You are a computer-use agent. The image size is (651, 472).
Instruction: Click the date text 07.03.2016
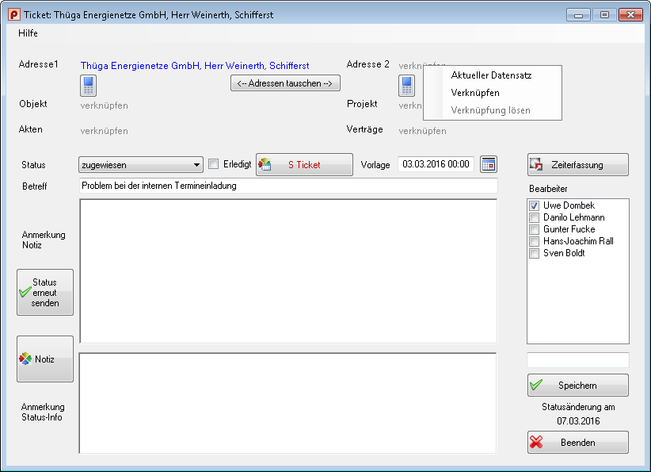click(578, 421)
